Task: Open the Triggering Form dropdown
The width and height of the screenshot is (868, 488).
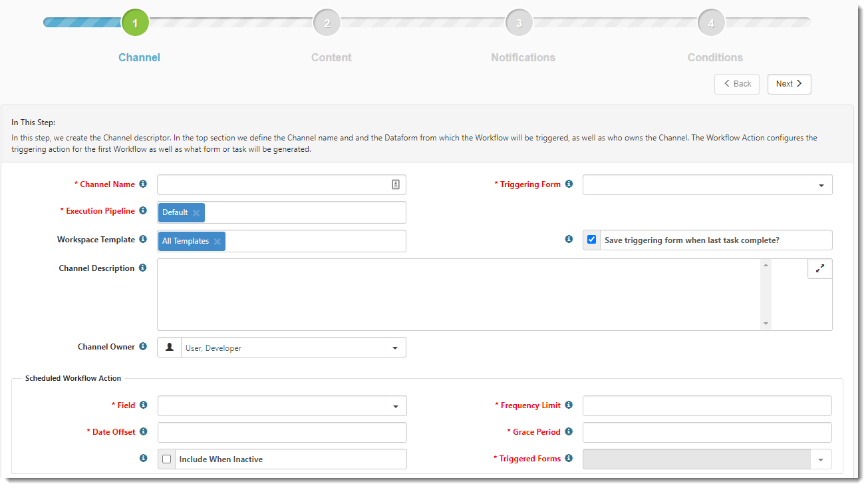Action: click(x=707, y=185)
